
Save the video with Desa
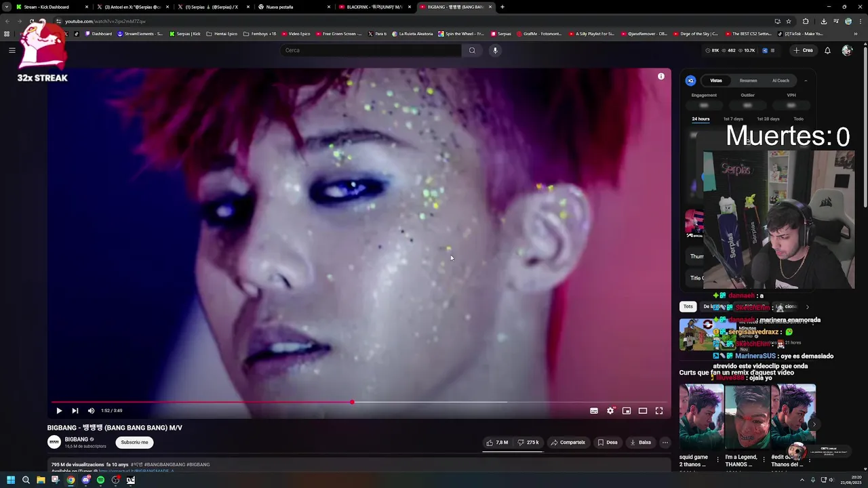[608, 443]
